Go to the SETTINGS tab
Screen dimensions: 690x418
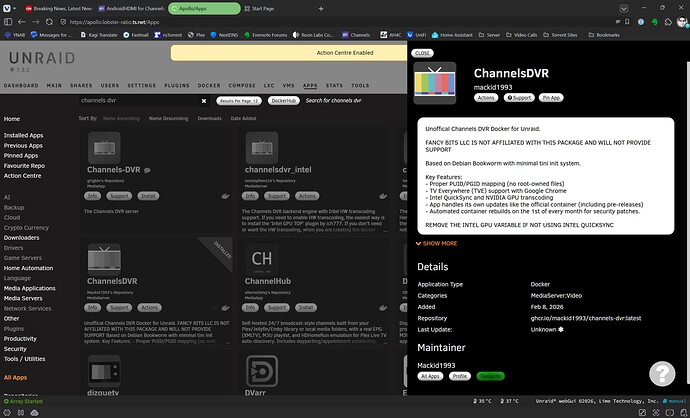(x=142, y=85)
